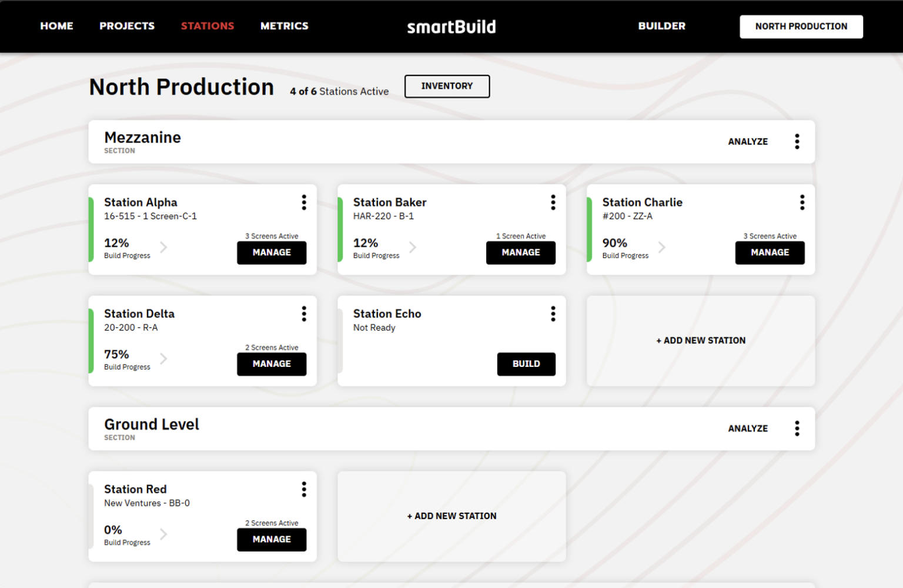Go to the Projects nav tab
This screenshot has height=588, width=903.
[127, 26]
